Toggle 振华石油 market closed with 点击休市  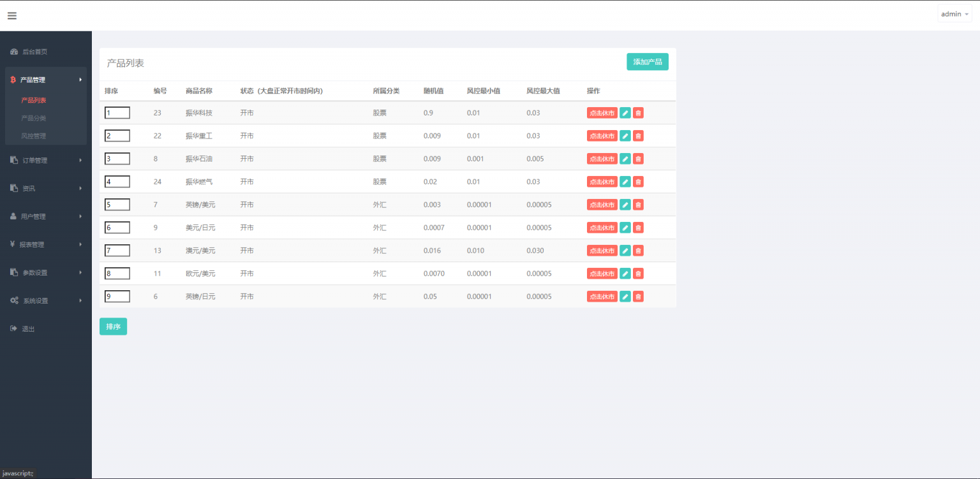tap(602, 159)
